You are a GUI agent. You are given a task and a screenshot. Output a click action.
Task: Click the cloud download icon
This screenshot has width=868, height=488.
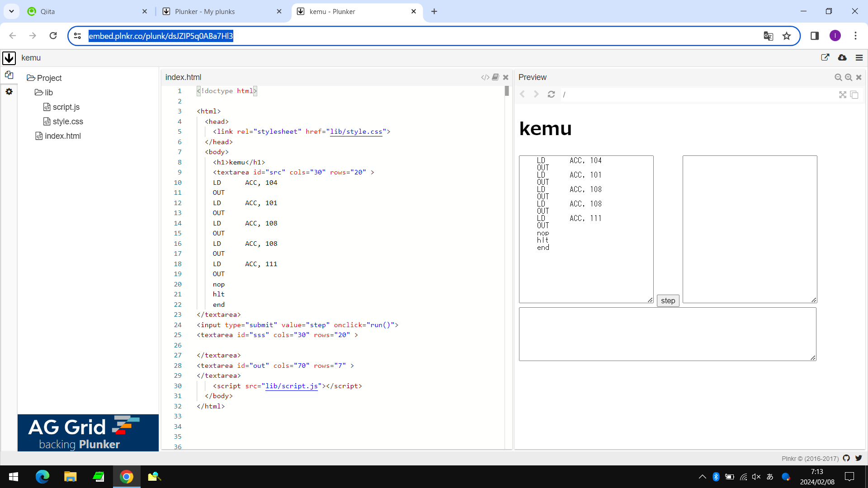(842, 57)
